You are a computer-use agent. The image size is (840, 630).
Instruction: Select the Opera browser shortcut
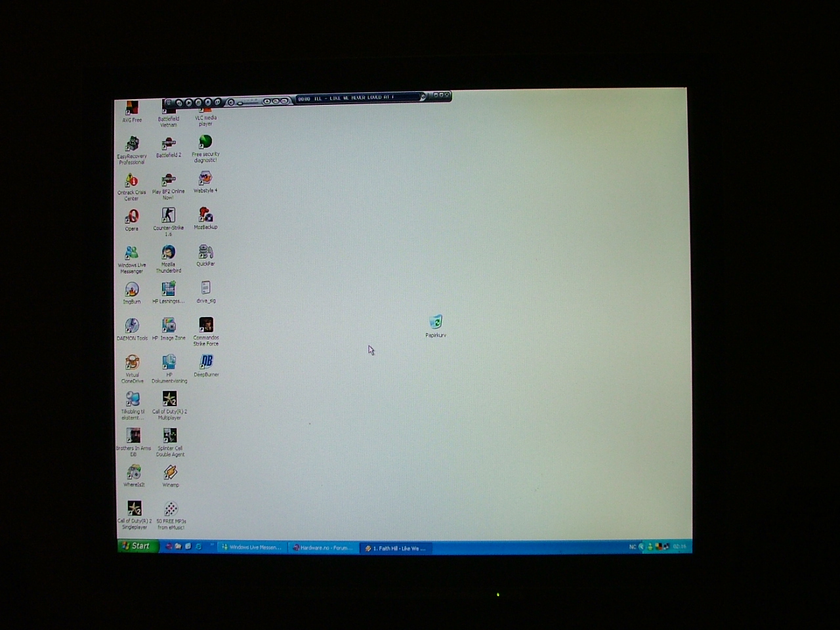(x=132, y=220)
